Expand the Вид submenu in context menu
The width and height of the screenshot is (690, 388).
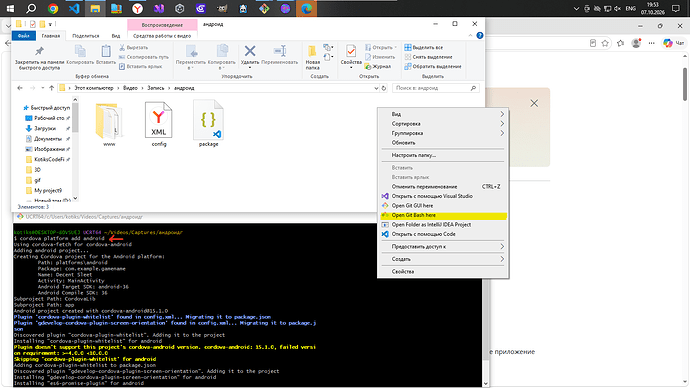(502, 114)
